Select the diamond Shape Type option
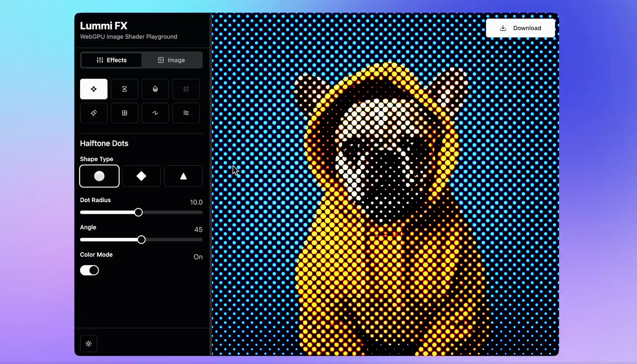 coord(141,176)
